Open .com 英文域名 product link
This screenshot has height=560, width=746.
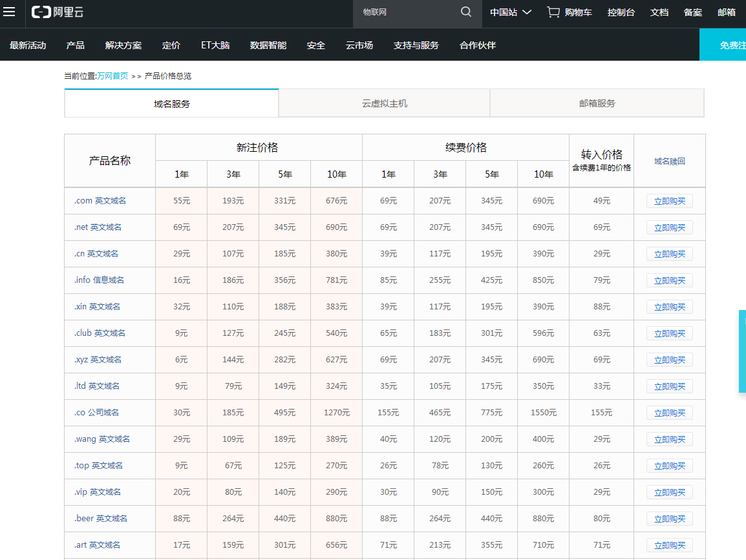coord(100,201)
